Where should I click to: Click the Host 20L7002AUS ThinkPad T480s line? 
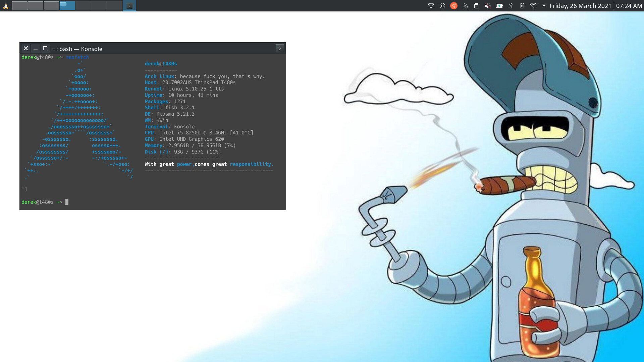coord(190,82)
